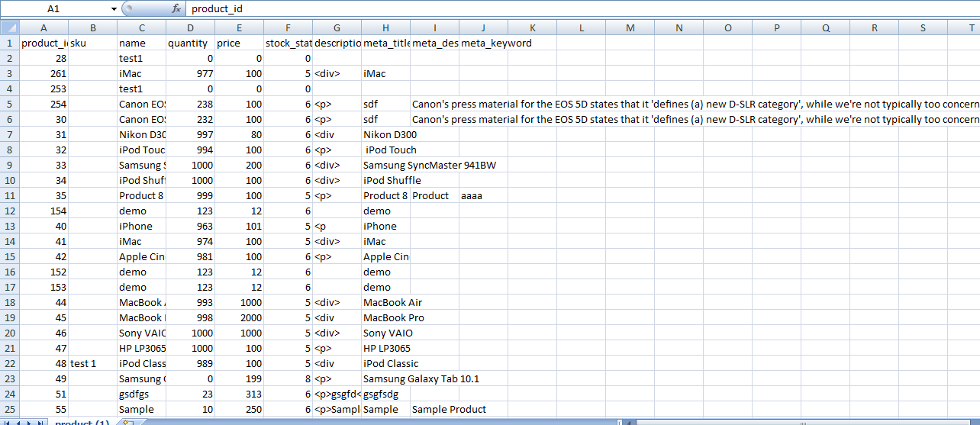Click the 'iPhone' cell in the name column
Screen dimensions: 980x425
click(141, 227)
